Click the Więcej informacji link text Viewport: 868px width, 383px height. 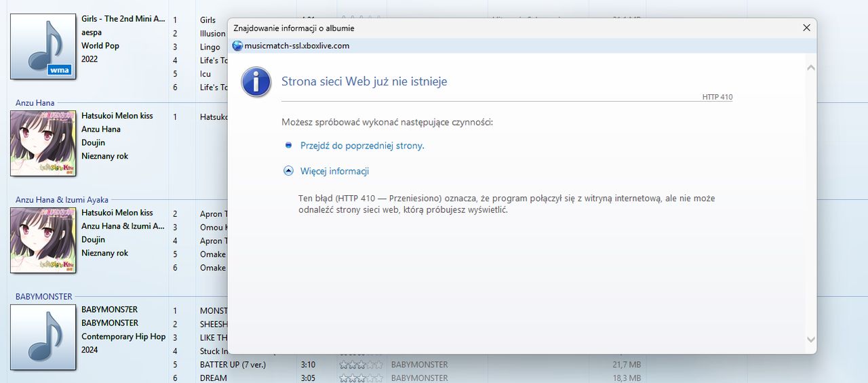point(334,172)
